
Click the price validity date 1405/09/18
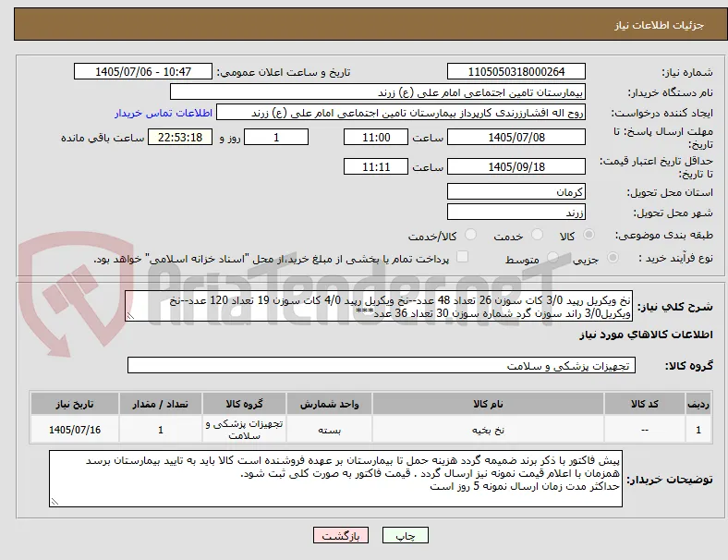coord(516,166)
